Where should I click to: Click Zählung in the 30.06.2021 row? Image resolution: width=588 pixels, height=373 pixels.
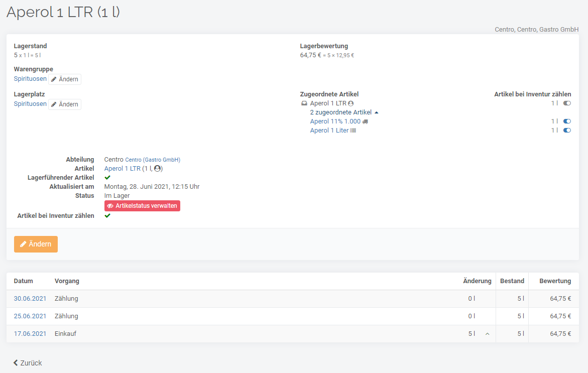66,299
